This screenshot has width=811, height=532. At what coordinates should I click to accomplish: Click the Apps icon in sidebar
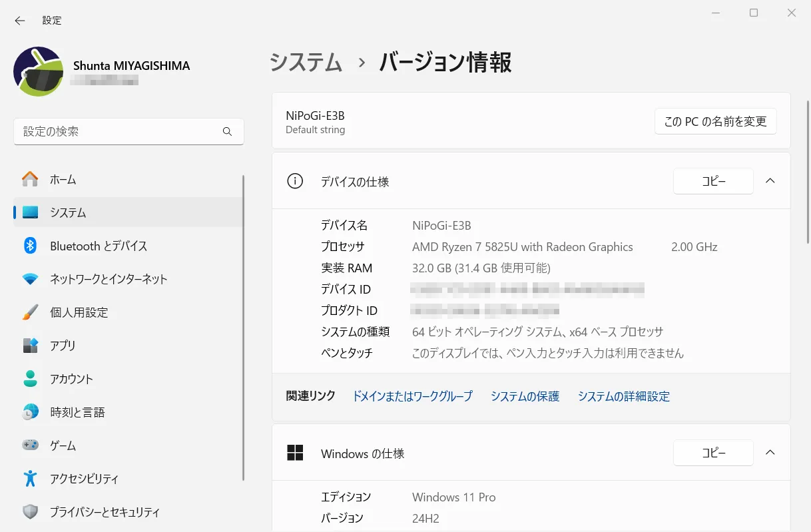30,346
